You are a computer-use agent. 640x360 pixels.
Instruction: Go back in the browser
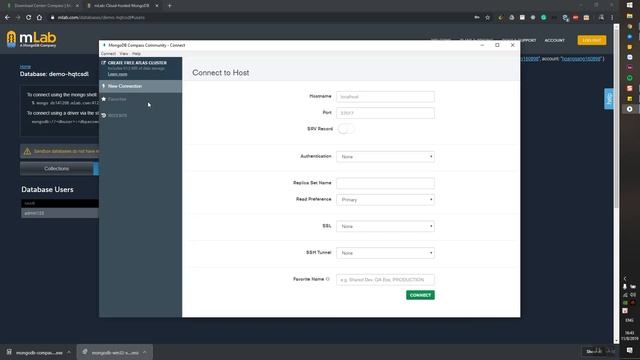(x=7, y=18)
